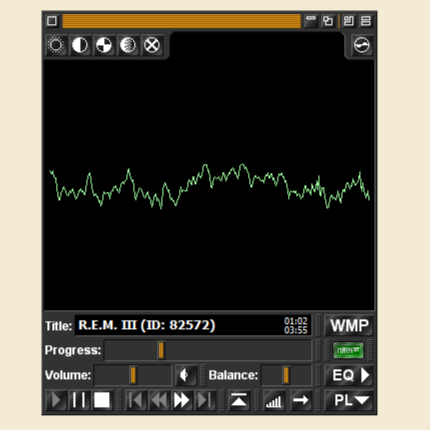
Task: Click the track title R.E.M. III
Action: pos(147,325)
